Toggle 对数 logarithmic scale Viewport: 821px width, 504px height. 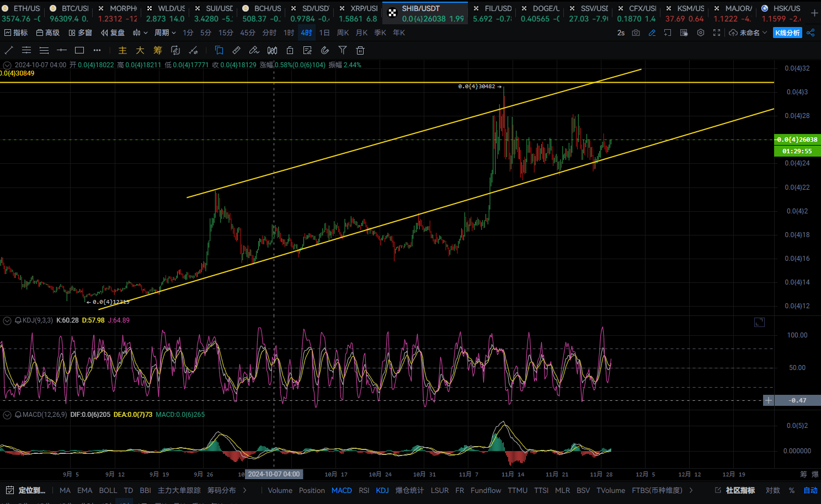pyautogui.click(x=772, y=490)
